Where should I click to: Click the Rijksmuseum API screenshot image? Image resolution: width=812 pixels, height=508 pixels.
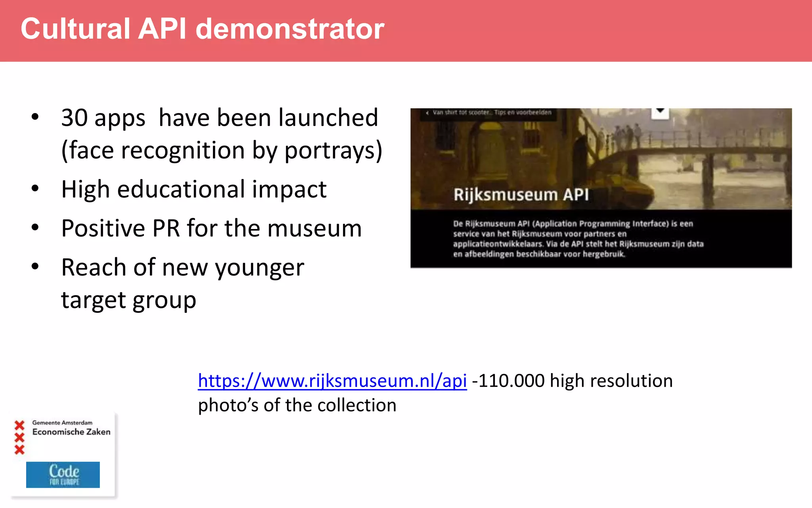(601, 188)
